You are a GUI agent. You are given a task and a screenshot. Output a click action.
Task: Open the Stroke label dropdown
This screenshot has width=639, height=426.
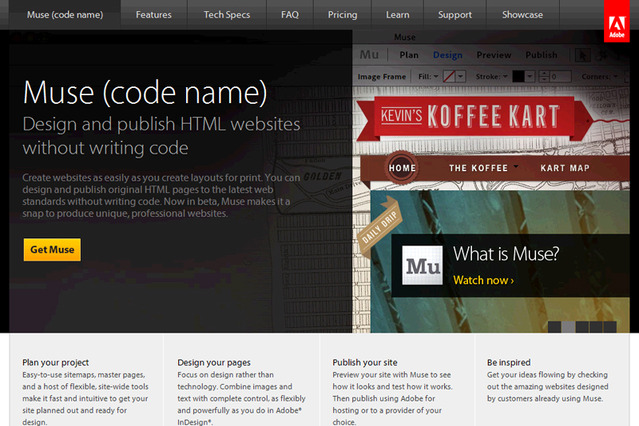pos(491,76)
